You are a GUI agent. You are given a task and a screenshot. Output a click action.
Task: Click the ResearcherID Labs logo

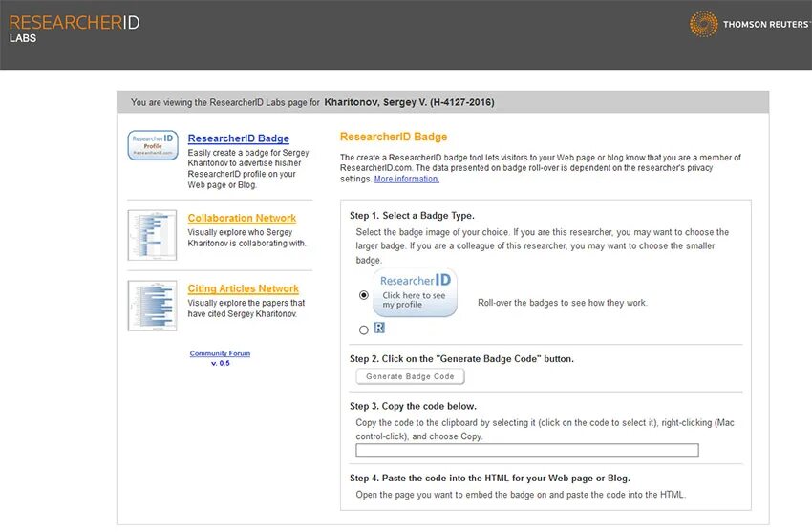(x=75, y=29)
